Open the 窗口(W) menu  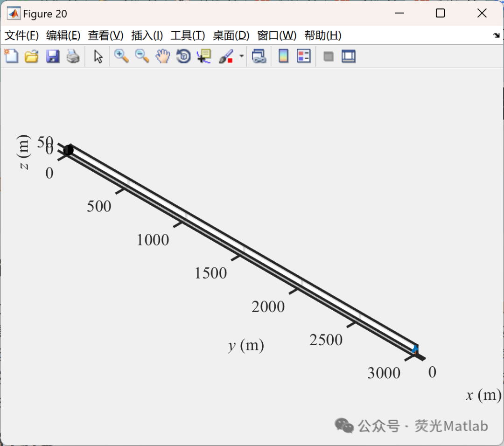tap(277, 35)
